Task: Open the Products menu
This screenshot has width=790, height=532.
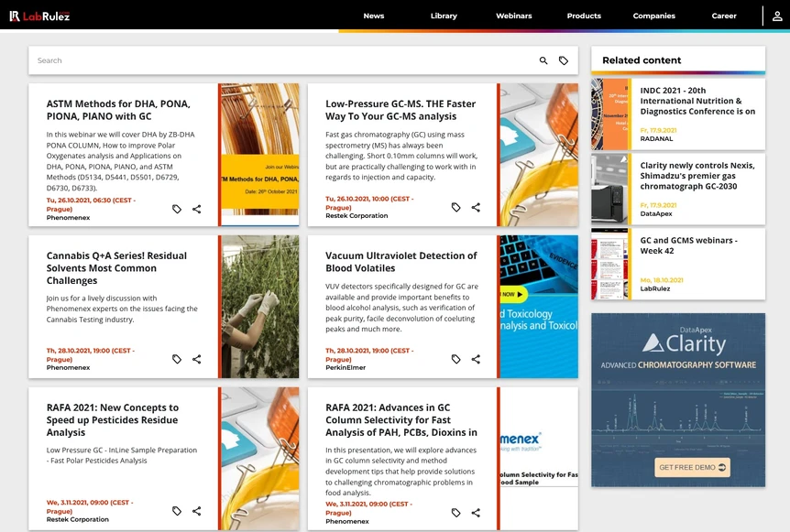Action: tap(584, 16)
